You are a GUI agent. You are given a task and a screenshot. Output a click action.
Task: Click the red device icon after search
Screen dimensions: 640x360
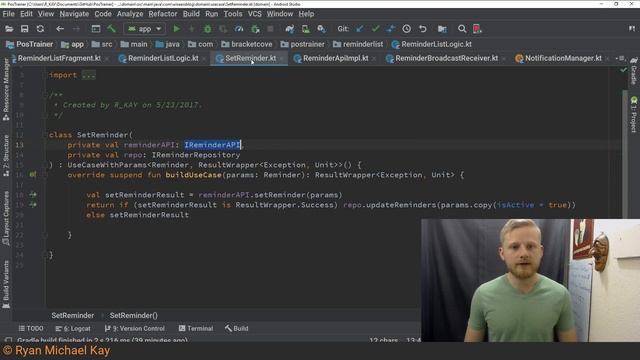pos(477,29)
